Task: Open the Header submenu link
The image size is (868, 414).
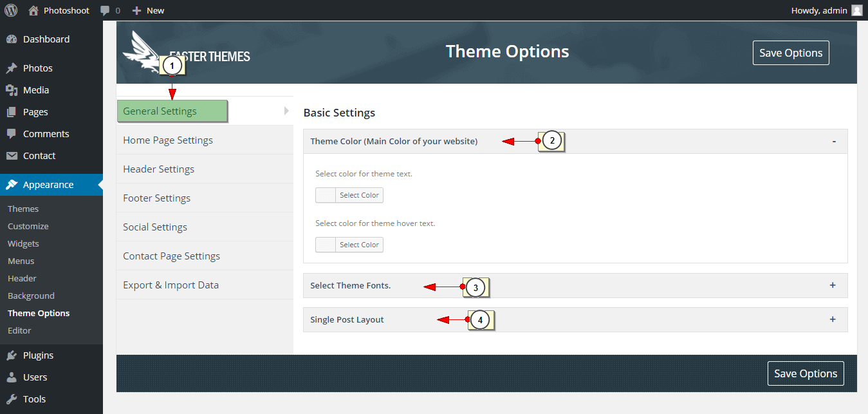Action: 22,278
